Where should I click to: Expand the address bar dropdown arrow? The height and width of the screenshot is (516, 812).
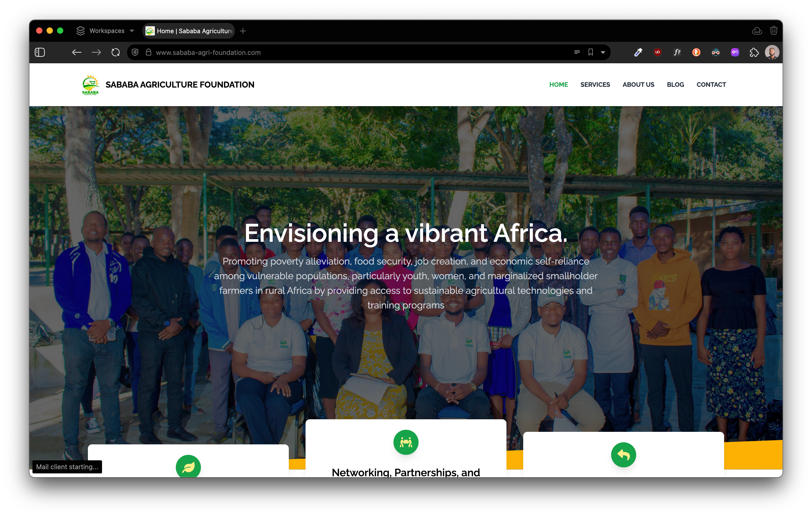[x=603, y=53]
